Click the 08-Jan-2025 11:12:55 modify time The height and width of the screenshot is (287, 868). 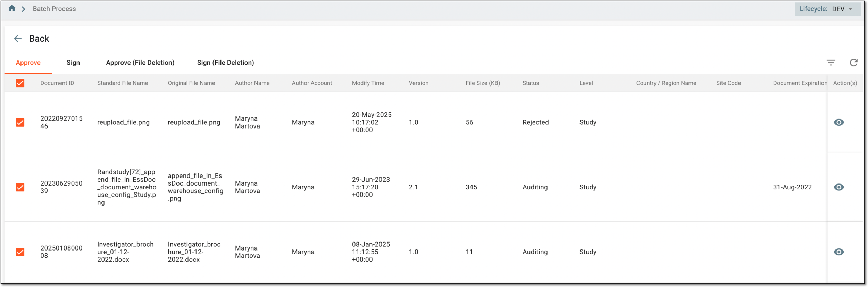click(371, 252)
